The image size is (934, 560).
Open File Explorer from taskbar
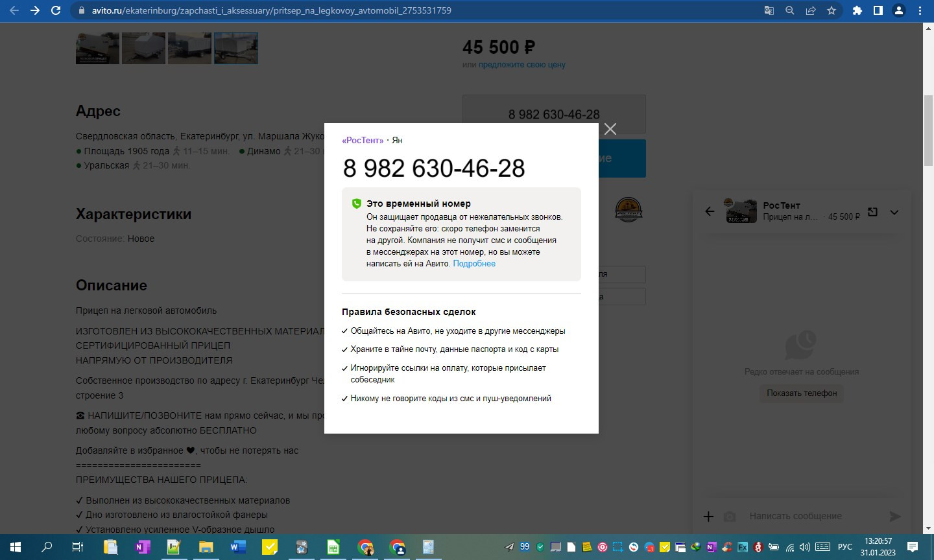206,547
